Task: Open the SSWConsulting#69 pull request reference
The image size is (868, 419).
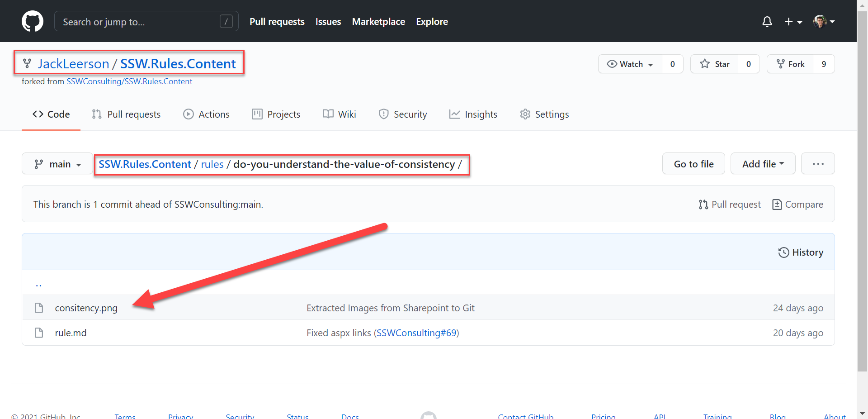Action: [416, 333]
